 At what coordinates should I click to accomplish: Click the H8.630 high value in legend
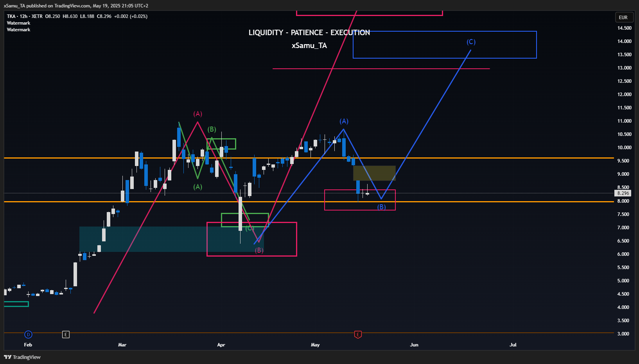[x=70, y=16]
